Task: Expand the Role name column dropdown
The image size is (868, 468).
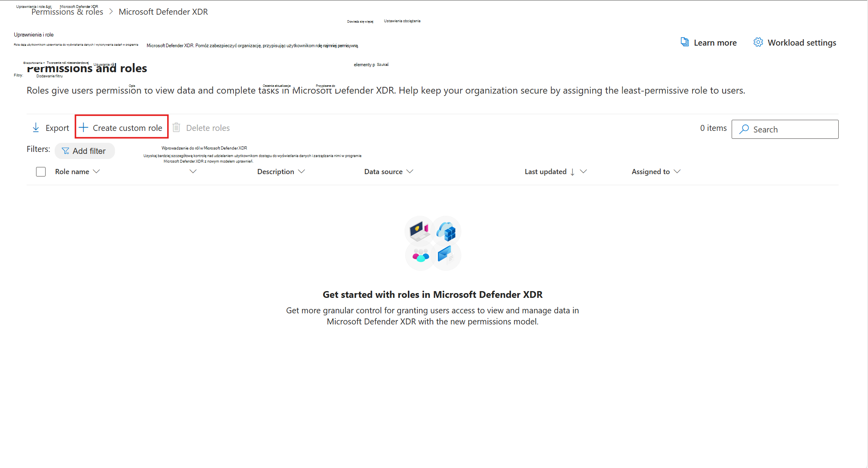Action: 96,171
